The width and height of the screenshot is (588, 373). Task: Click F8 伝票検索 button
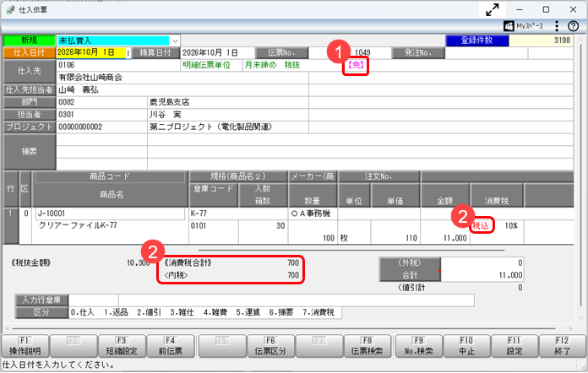367,346
